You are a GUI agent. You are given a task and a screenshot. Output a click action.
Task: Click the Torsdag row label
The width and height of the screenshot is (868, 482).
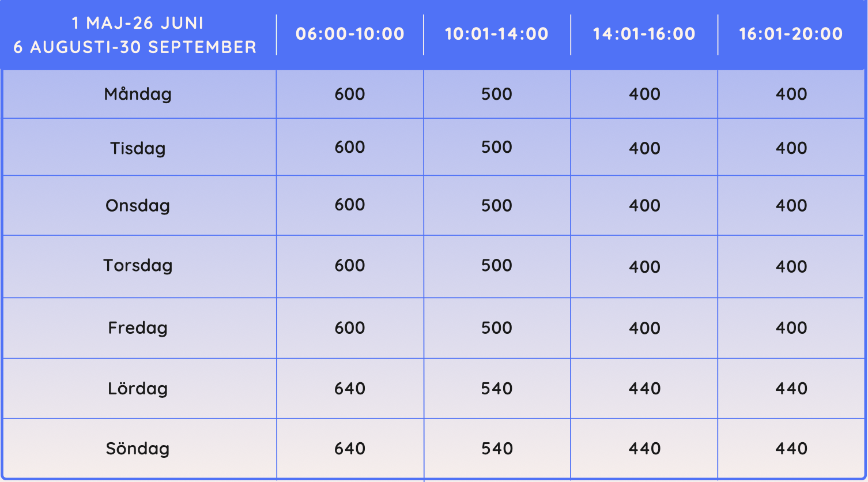138,265
